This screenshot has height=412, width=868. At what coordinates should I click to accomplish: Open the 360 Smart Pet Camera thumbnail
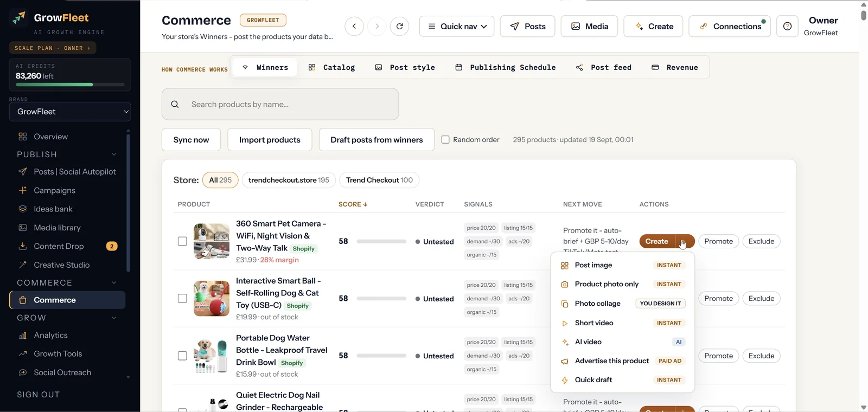coord(212,241)
